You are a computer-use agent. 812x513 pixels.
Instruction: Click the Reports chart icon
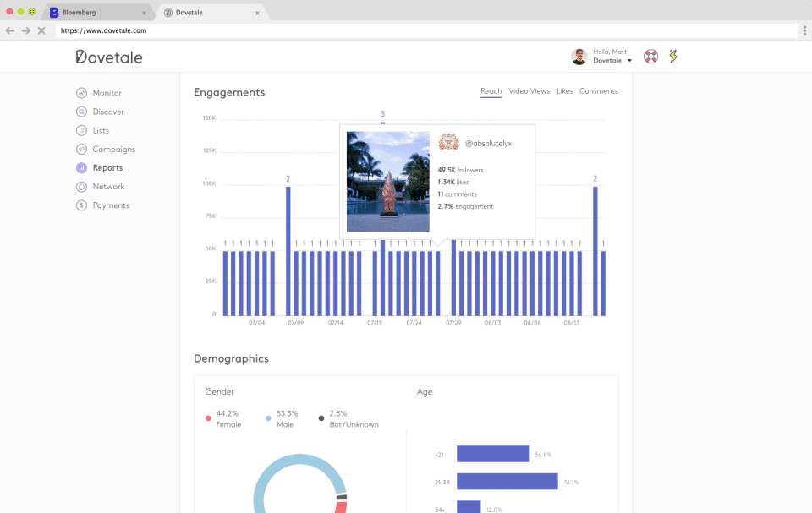coord(81,168)
